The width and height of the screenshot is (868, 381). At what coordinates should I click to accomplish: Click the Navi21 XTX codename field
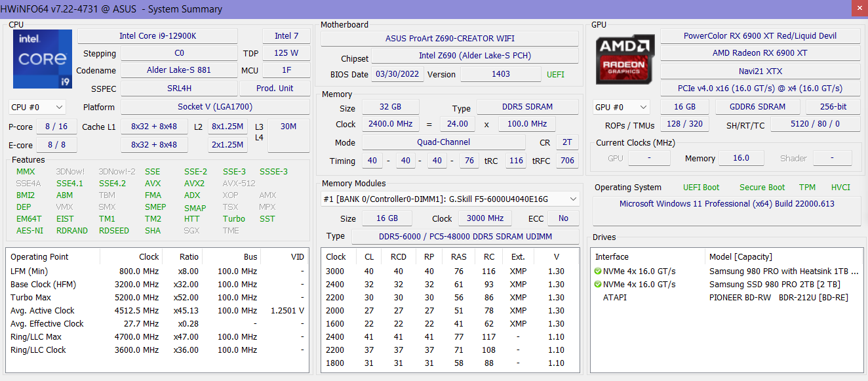tap(760, 71)
